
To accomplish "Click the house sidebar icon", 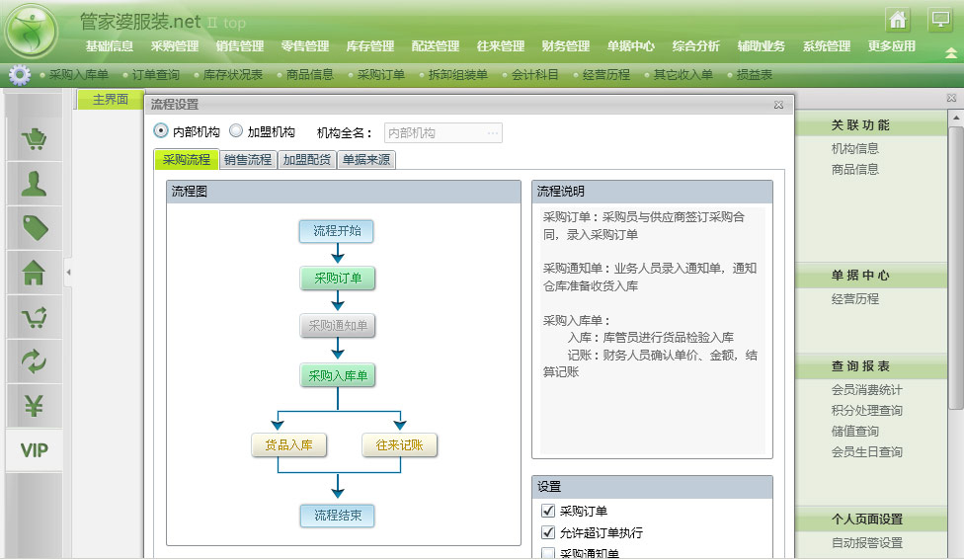I will [x=35, y=273].
